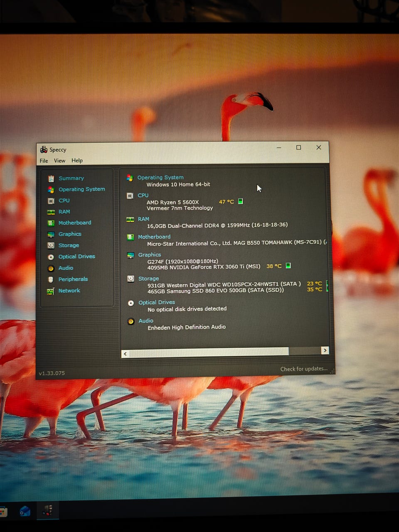This screenshot has height=532, width=399.
Task: Open the File menu
Action: click(44, 161)
